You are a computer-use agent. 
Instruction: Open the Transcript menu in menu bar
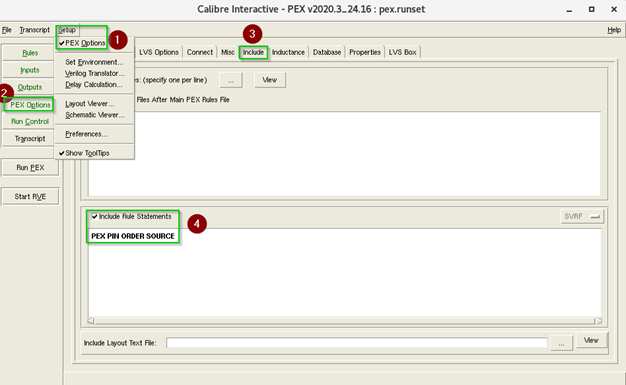35,30
